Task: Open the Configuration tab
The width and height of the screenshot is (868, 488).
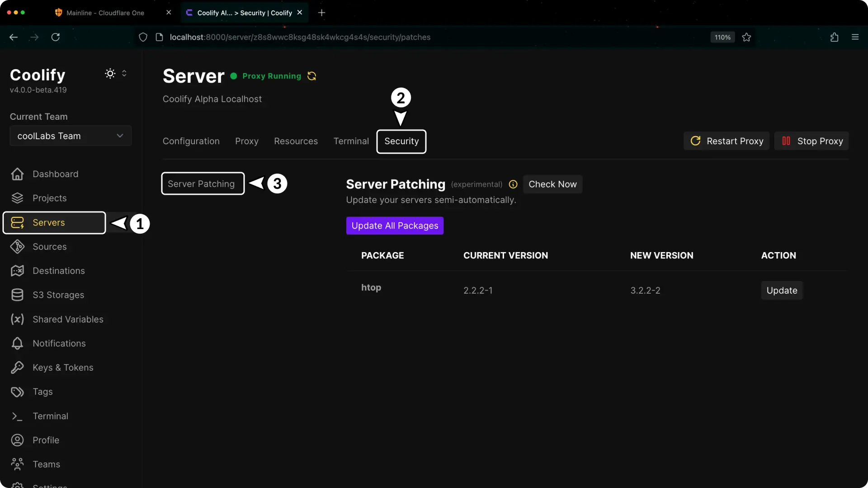Action: [191, 141]
